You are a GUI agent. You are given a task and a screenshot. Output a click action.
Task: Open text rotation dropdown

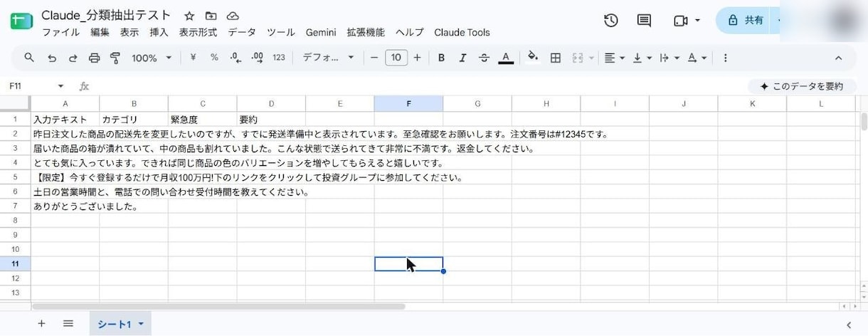697,58
